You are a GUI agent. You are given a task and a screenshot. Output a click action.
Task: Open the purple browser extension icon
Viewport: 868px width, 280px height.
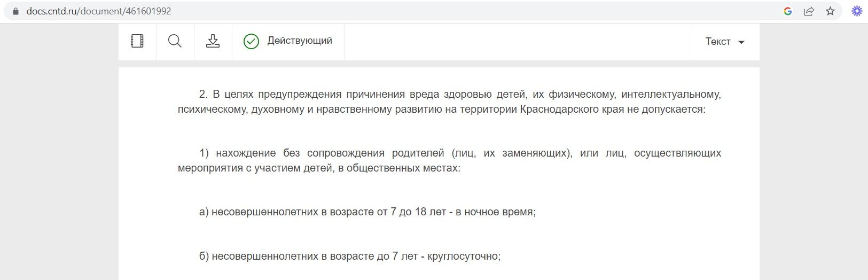tap(857, 11)
